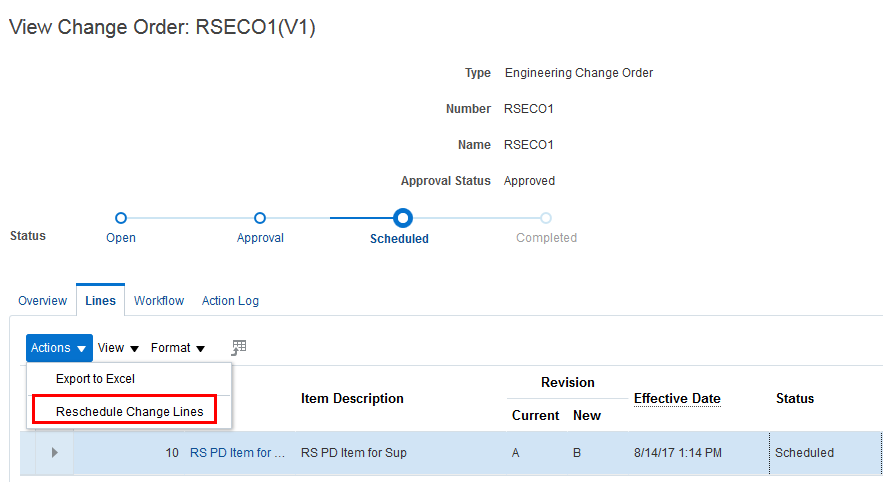This screenshot has height=482, width=883.
Task: Click the Status column header
Action: click(795, 398)
